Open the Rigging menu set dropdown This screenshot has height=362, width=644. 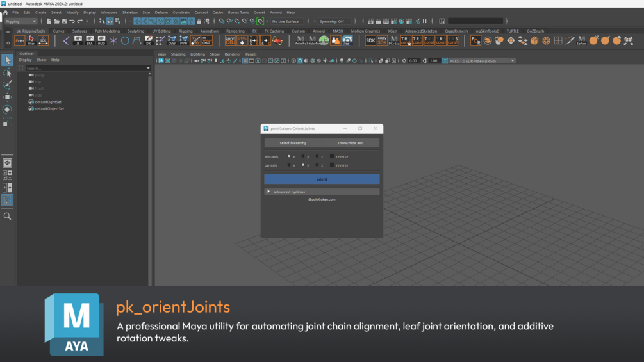point(21,21)
